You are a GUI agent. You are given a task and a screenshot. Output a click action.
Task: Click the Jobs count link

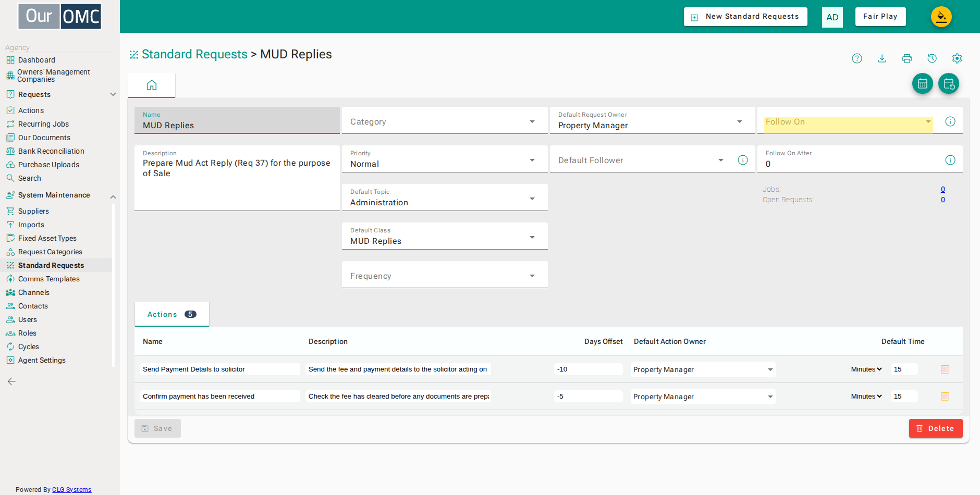point(943,189)
